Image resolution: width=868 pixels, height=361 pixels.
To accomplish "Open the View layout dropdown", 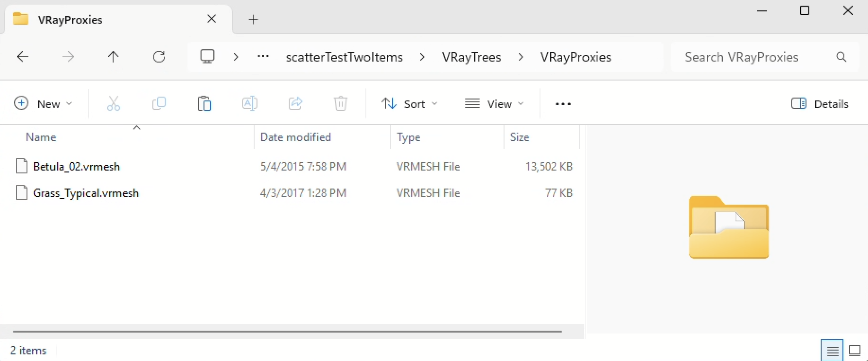I will [494, 104].
